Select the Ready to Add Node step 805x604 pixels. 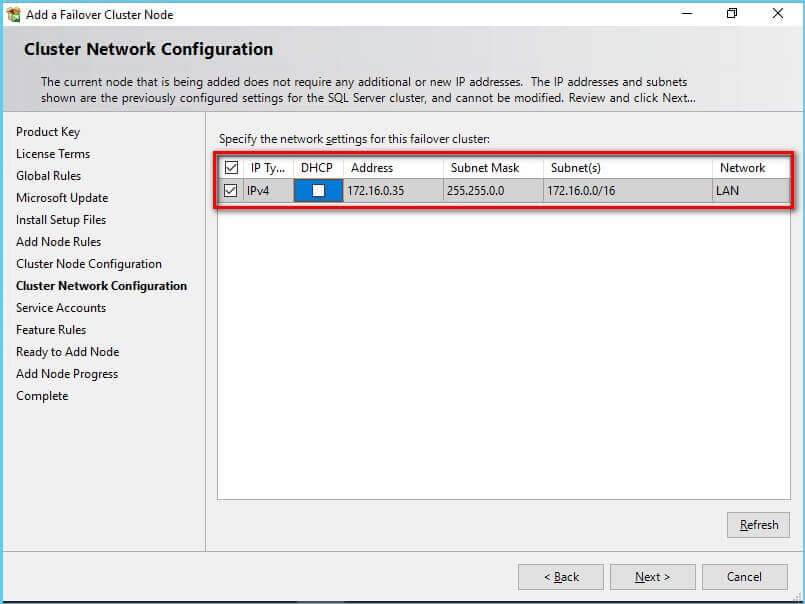67,352
